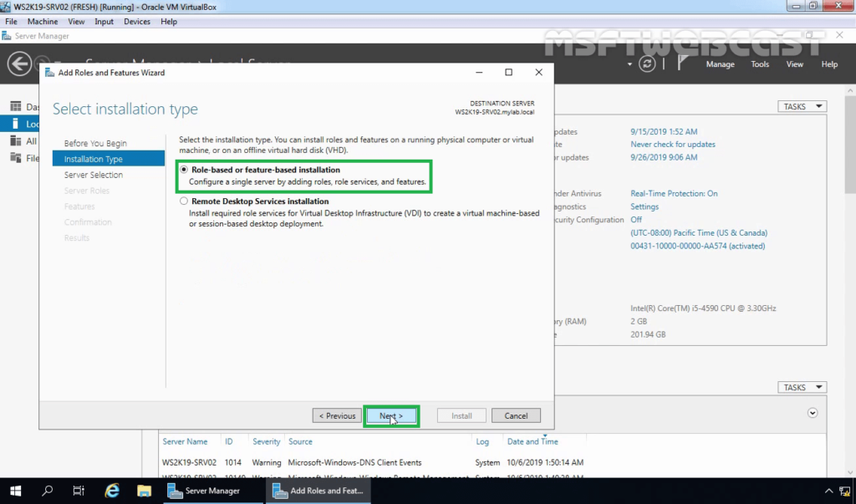856x504 pixels.
Task: Open File Explorer from taskbar
Action: tap(144, 491)
